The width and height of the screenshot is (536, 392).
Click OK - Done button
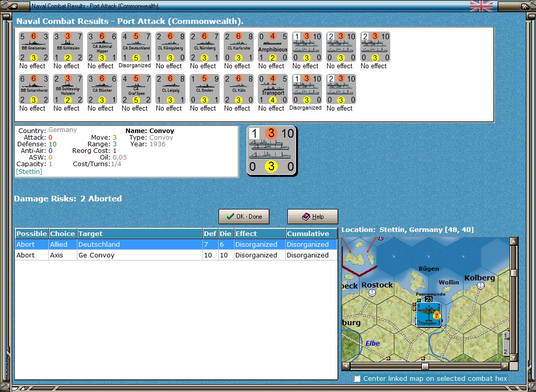click(x=244, y=217)
